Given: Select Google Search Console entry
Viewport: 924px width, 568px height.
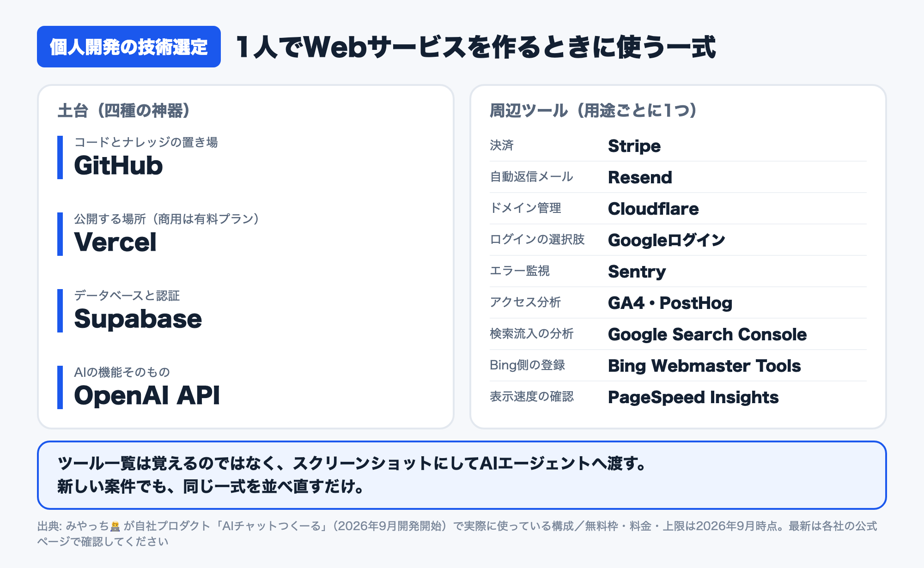Looking at the screenshot, I should [707, 334].
